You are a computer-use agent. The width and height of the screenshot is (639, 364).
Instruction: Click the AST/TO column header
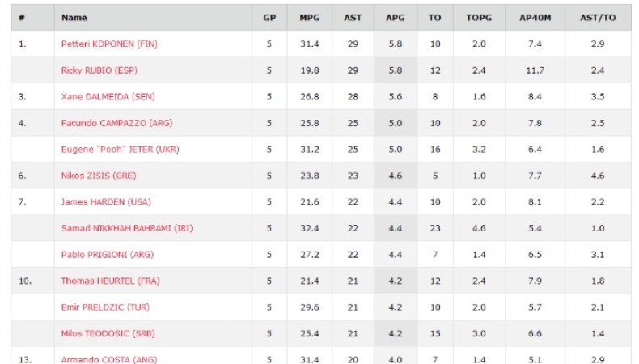tap(598, 18)
